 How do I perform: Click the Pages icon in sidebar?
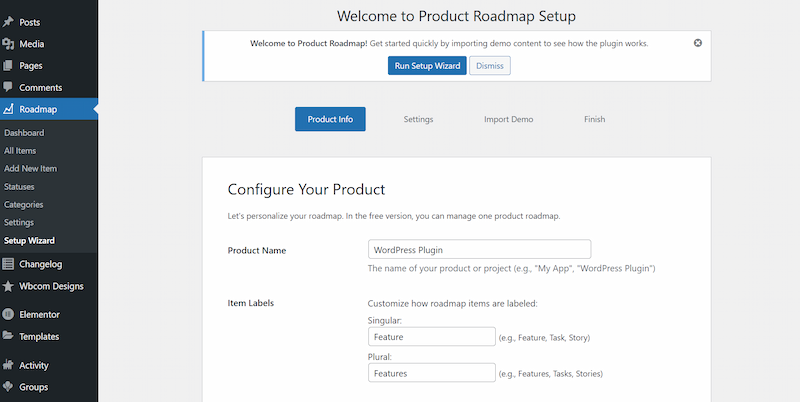(9, 66)
